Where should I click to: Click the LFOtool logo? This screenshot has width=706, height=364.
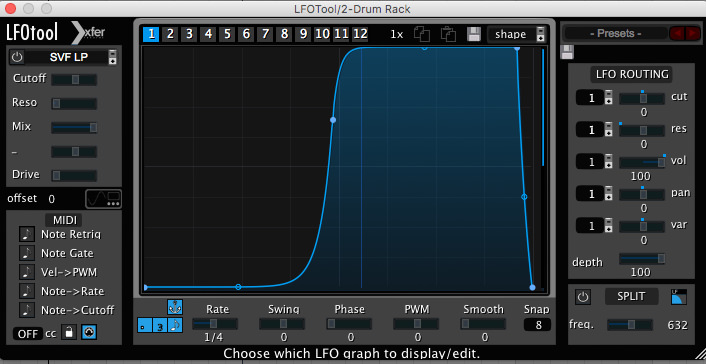coord(32,32)
